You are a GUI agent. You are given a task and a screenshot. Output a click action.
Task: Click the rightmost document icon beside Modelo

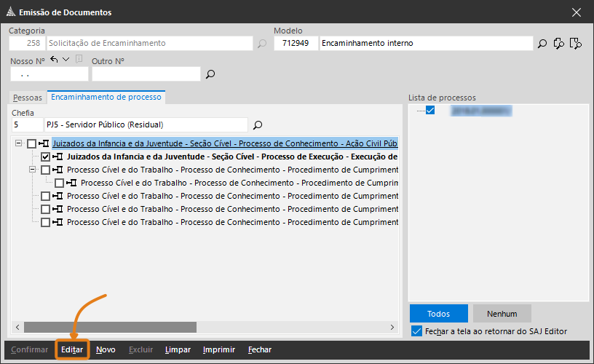click(x=576, y=44)
